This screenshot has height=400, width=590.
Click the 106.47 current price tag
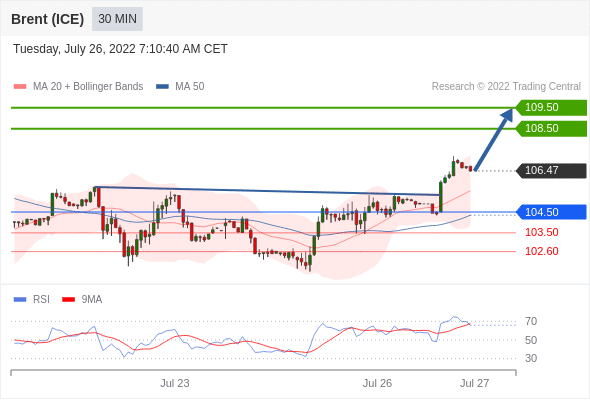coord(551,170)
